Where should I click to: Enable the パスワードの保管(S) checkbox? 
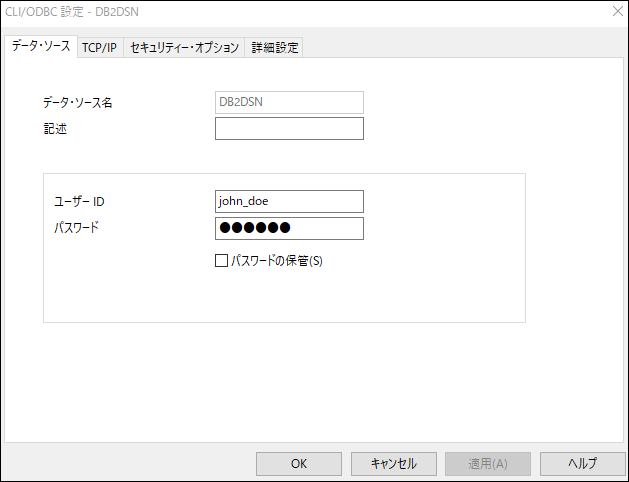click(222, 261)
